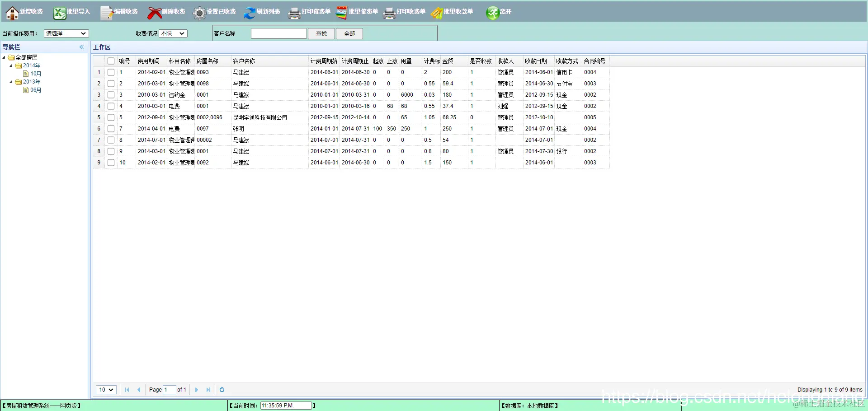The height and width of the screenshot is (411, 868).
Task: Check row 1 checkbox for 0093
Action: coord(111,72)
